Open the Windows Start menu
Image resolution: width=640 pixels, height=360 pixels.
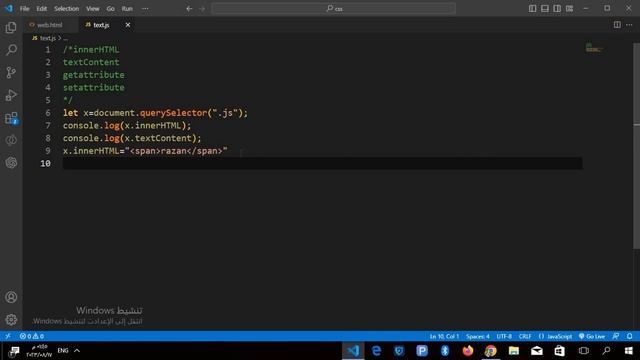[x=629, y=351]
